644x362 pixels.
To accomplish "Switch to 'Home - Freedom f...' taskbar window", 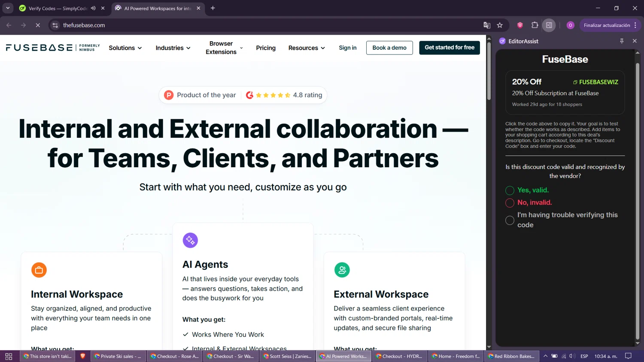I will (457, 356).
